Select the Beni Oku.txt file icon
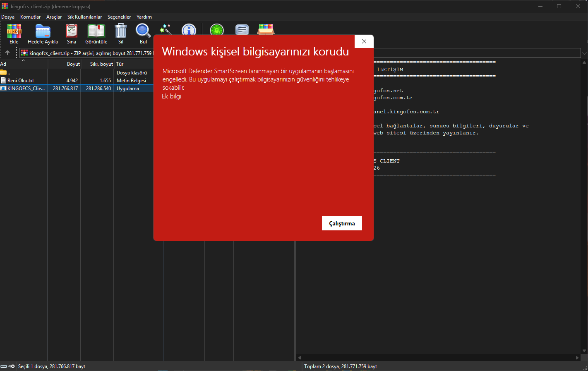This screenshot has width=588, height=371. point(3,81)
